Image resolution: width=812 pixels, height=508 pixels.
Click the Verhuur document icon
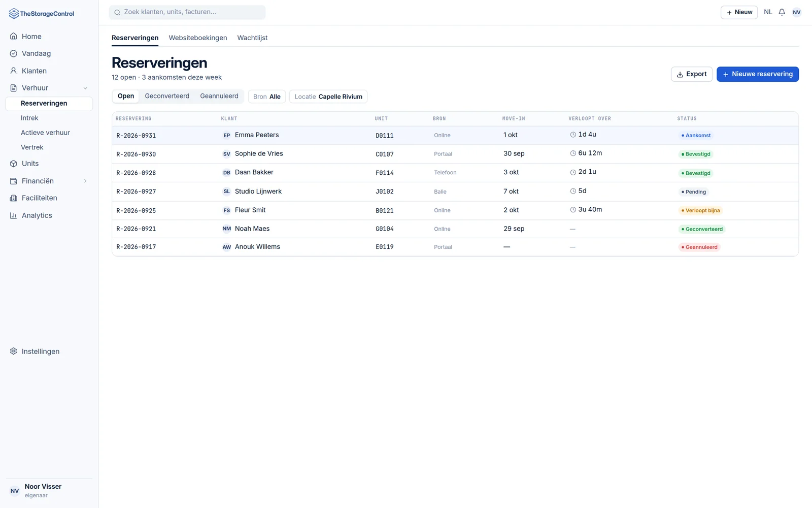(14, 88)
